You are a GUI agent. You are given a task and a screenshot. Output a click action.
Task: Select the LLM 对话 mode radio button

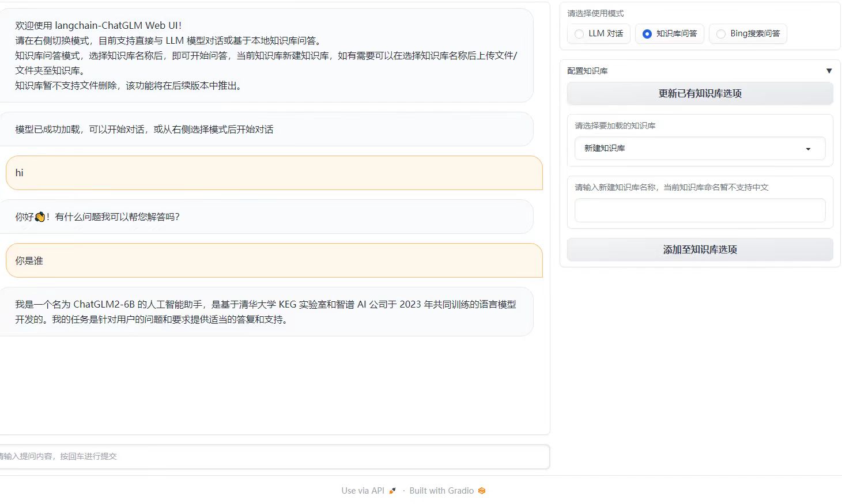tap(579, 34)
